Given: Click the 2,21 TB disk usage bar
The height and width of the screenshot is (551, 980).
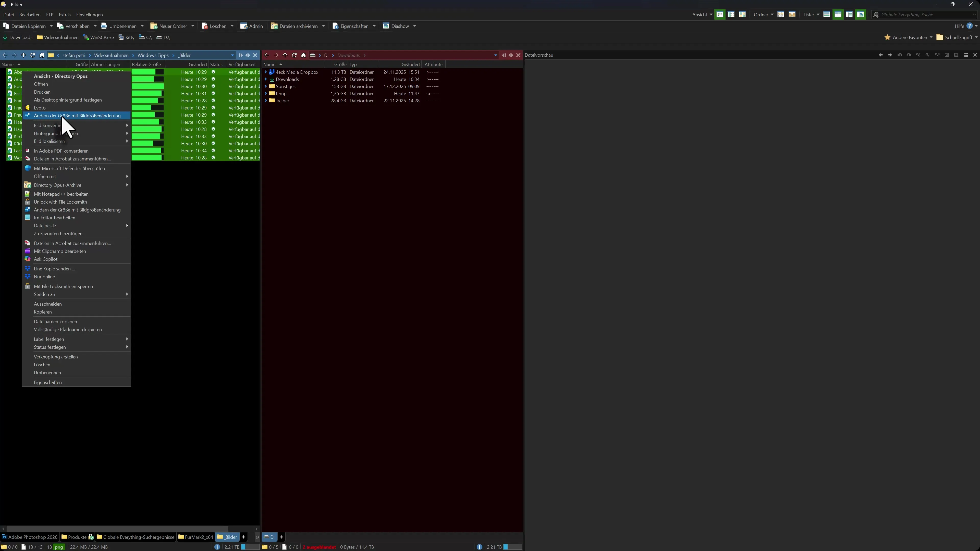Looking at the screenshot, I should 250,547.
